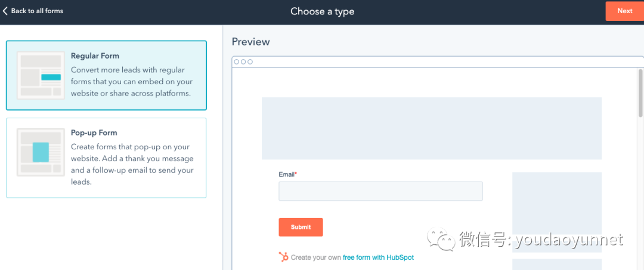Click the preview pane vertical scrollbar
This screenshot has height=270, width=644.
point(640,93)
